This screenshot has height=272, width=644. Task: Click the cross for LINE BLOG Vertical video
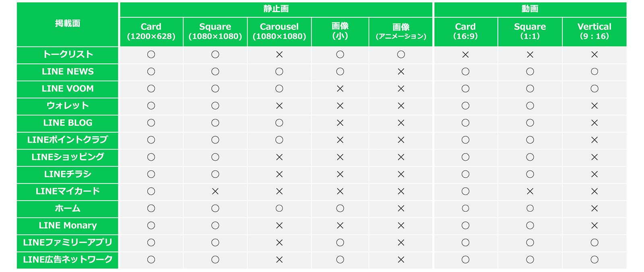[x=594, y=123]
